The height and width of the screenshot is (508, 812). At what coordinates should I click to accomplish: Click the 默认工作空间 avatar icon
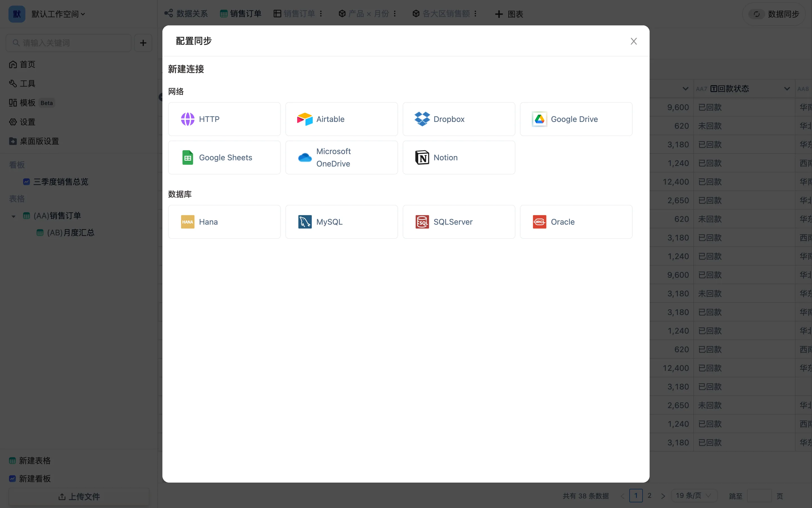[x=17, y=14]
